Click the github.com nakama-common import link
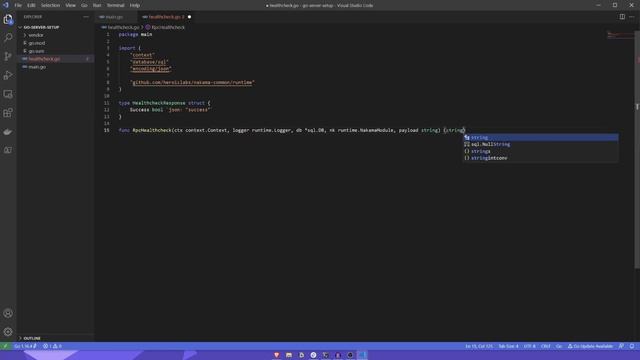This screenshot has width=640, height=360. point(193,82)
